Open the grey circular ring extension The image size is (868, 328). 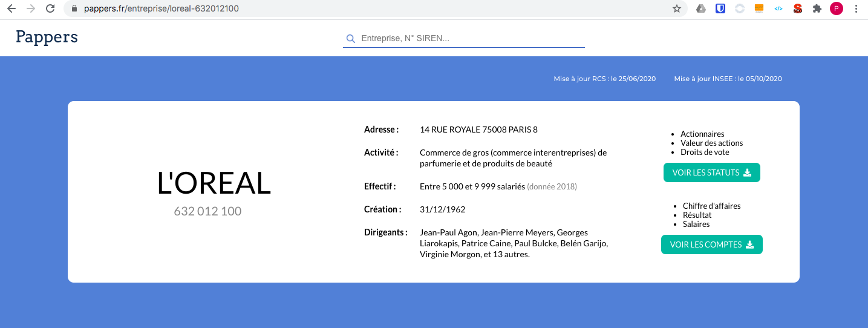[x=739, y=8]
